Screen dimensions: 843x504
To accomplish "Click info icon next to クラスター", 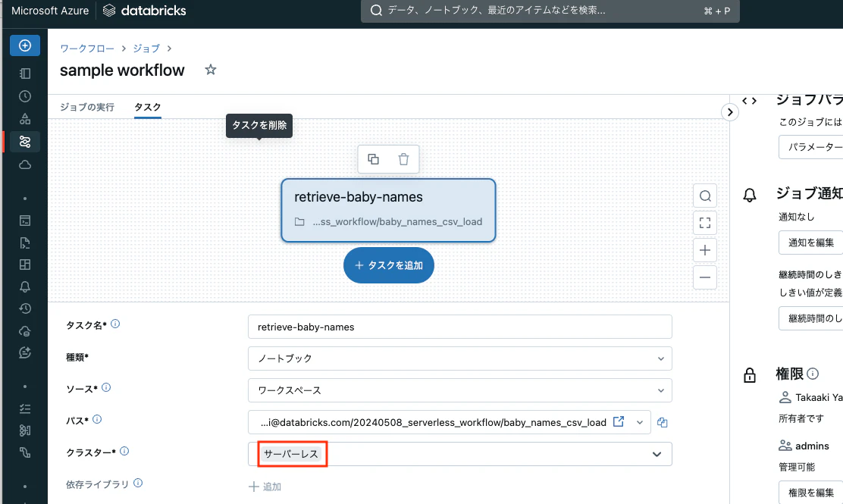I will pyautogui.click(x=124, y=451).
